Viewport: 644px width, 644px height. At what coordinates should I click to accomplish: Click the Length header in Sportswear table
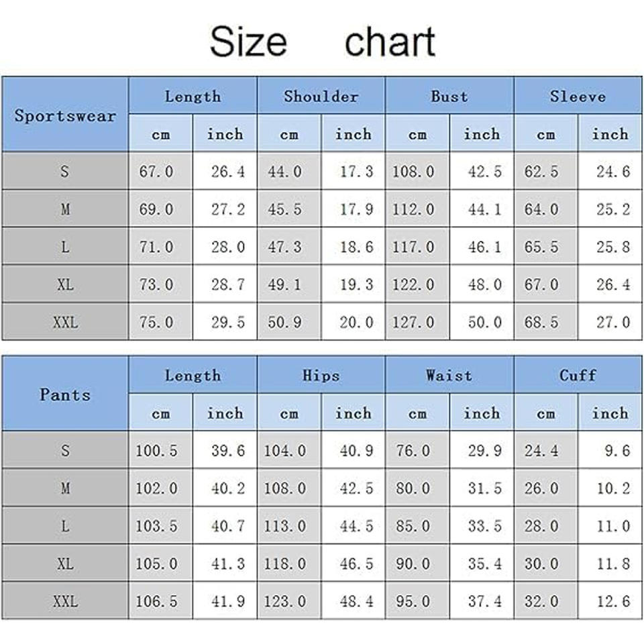[193, 96]
